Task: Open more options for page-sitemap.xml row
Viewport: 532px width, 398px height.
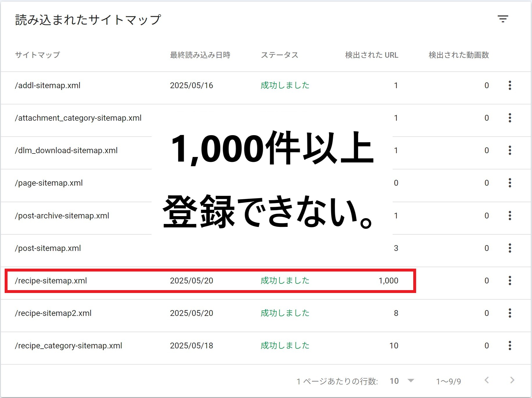Action: [x=510, y=183]
